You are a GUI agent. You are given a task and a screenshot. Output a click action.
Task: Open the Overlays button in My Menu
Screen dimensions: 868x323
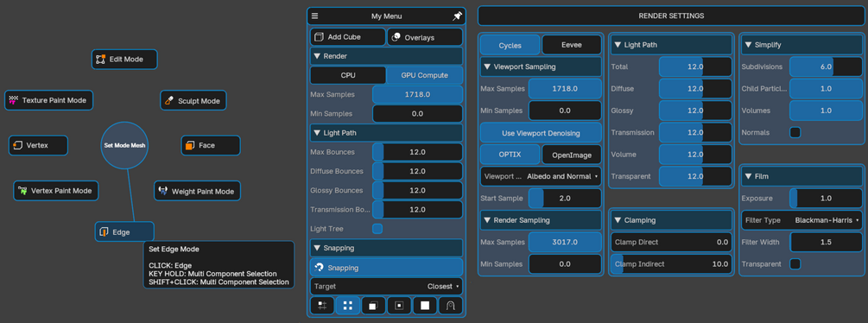[x=425, y=37]
